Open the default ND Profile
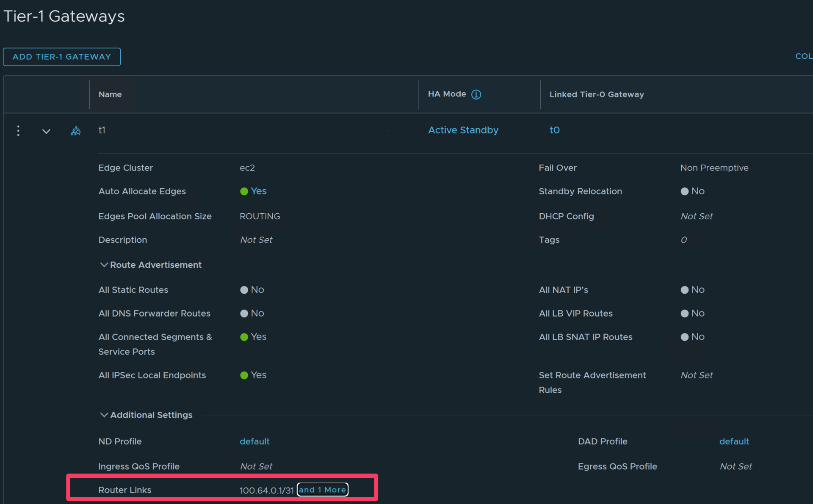Screen dimensions: 813x504 pyautogui.click(x=254, y=441)
